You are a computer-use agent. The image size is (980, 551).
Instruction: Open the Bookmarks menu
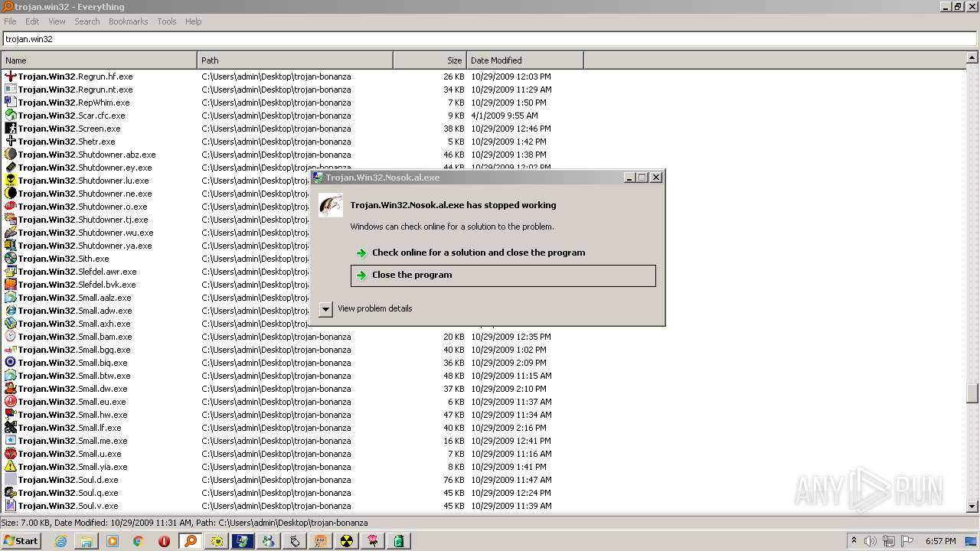click(x=128, y=21)
